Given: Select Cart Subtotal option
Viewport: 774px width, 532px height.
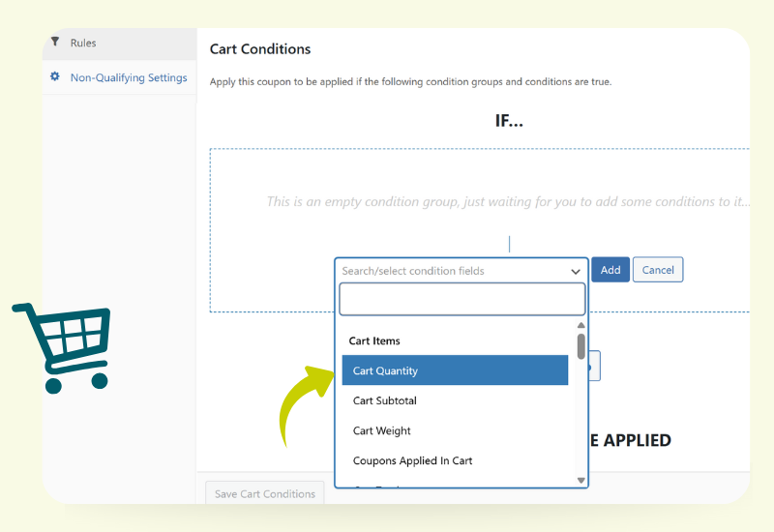Looking at the screenshot, I should click(455, 400).
